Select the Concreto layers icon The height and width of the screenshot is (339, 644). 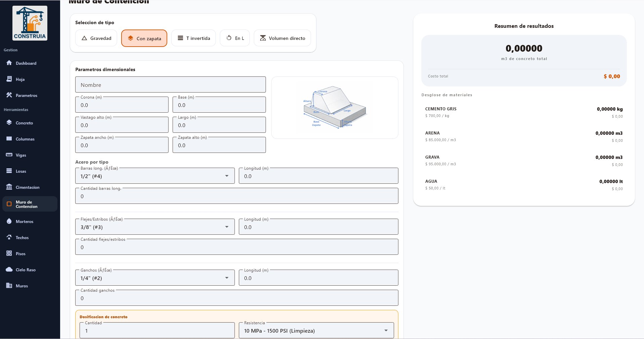coord(9,123)
